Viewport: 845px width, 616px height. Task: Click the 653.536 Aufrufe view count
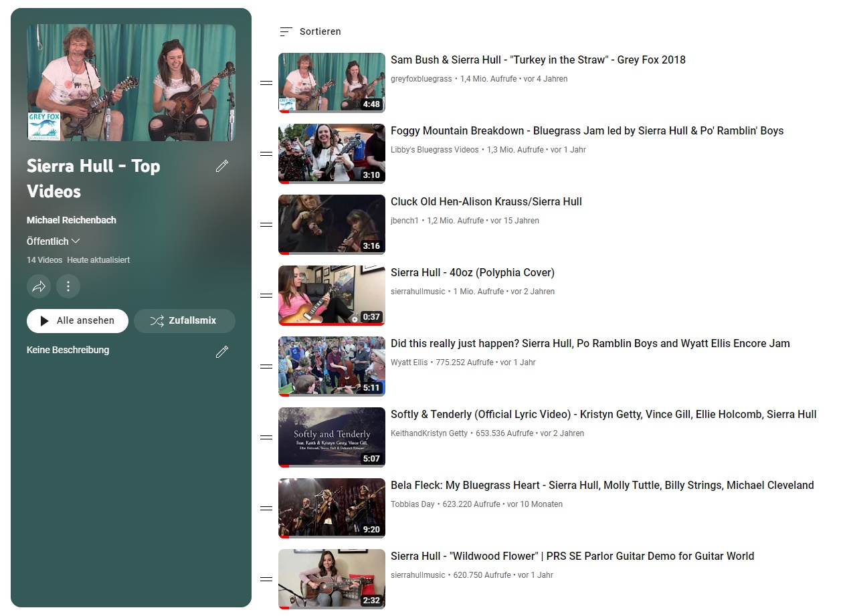tap(504, 433)
